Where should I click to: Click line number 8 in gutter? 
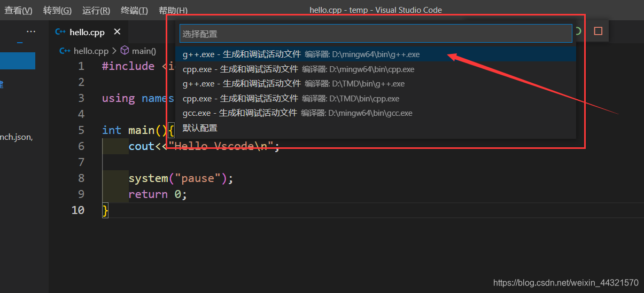click(81, 178)
